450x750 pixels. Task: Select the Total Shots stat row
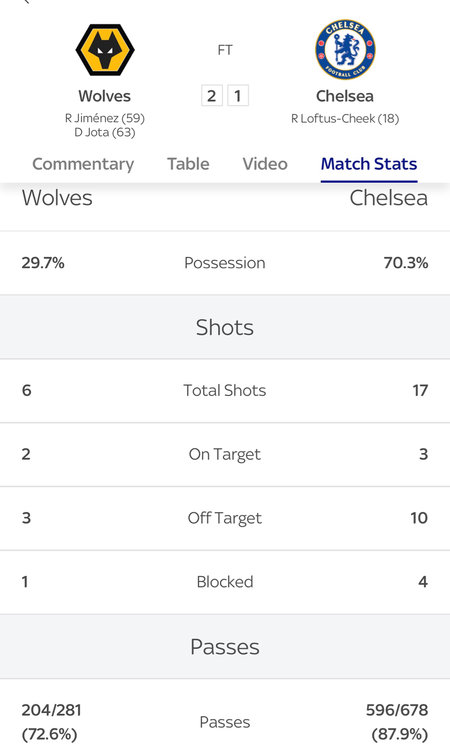point(225,390)
